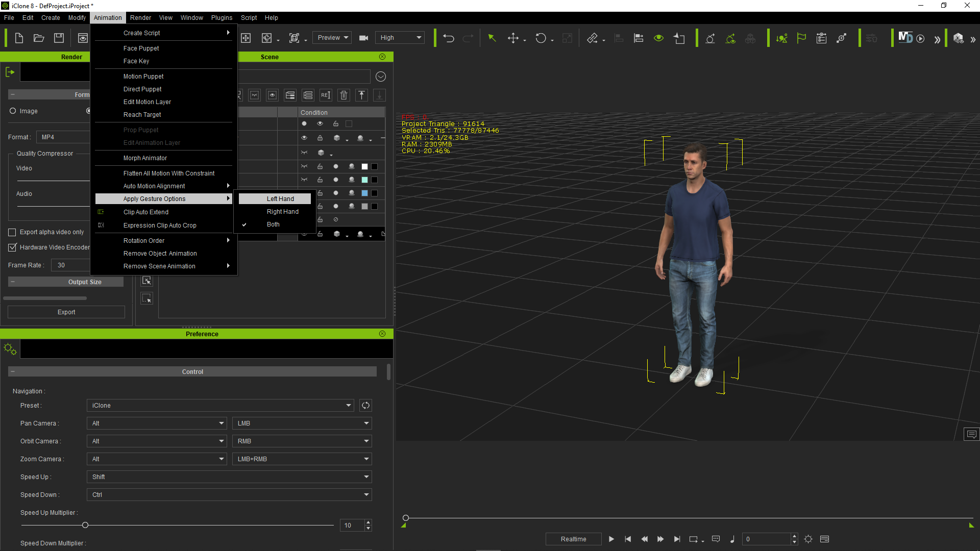This screenshot has width=980, height=551.
Task: Collapse the Output Size section header
Action: (66, 282)
